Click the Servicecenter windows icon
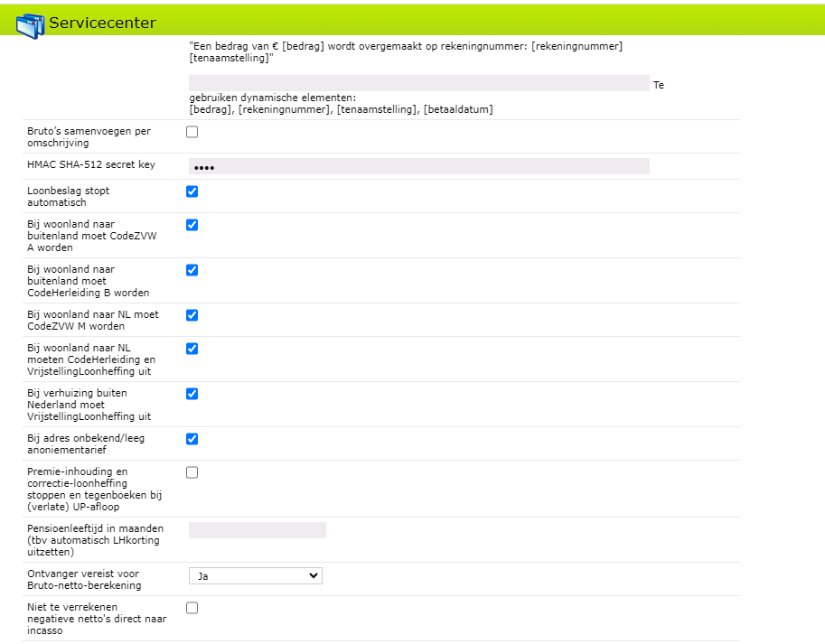The height and width of the screenshot is (644, 825). coord(30,22)
